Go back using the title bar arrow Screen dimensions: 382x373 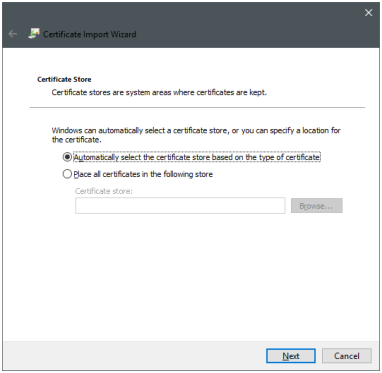tap(13, 34)
